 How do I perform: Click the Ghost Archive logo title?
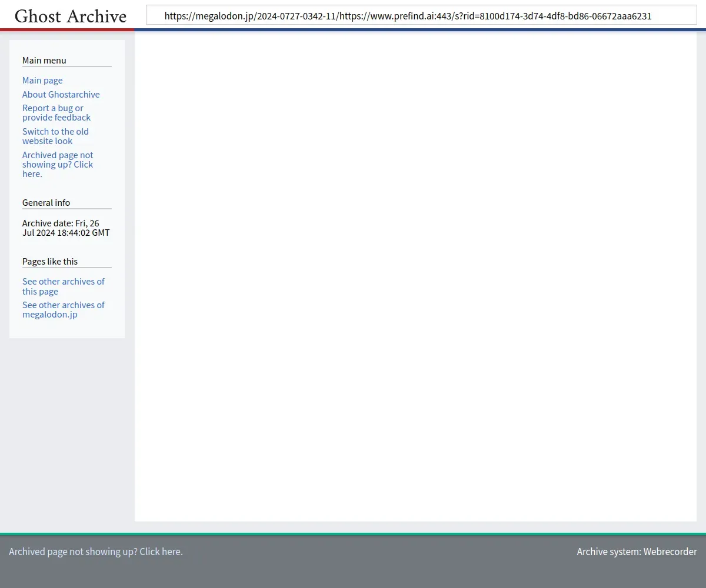click(71, 16)
